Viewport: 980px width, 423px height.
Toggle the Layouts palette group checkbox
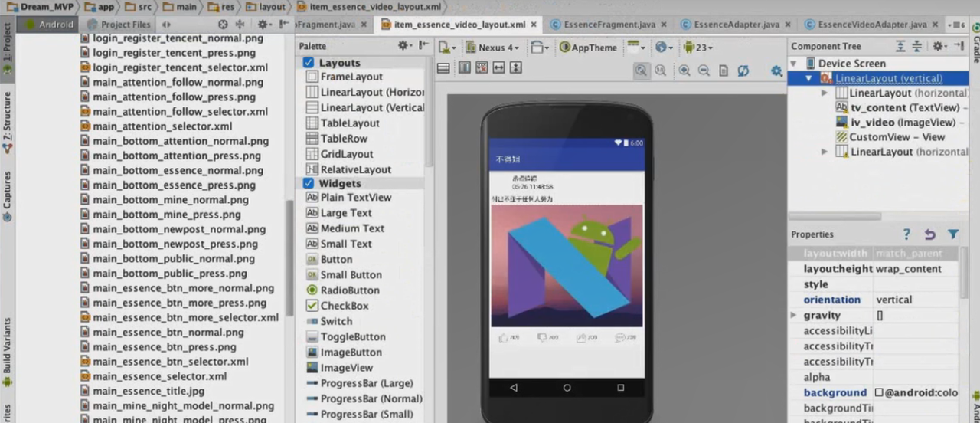308,63
